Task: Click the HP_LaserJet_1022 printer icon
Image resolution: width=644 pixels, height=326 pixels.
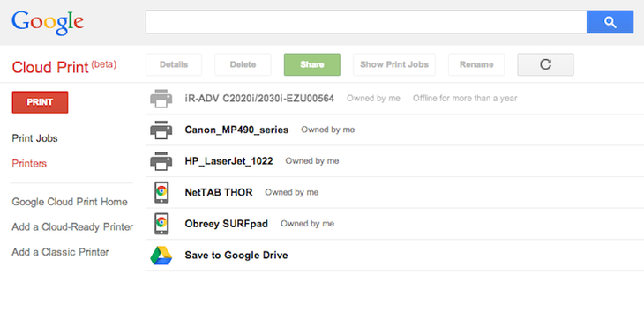Action: pyautogui.click(x=161, y=161)
